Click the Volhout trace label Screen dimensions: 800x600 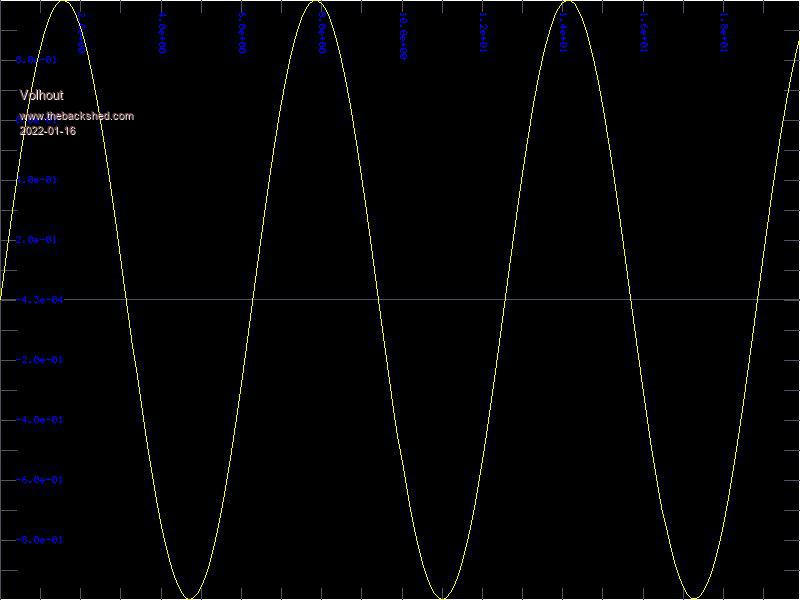[x=41, y=95]
